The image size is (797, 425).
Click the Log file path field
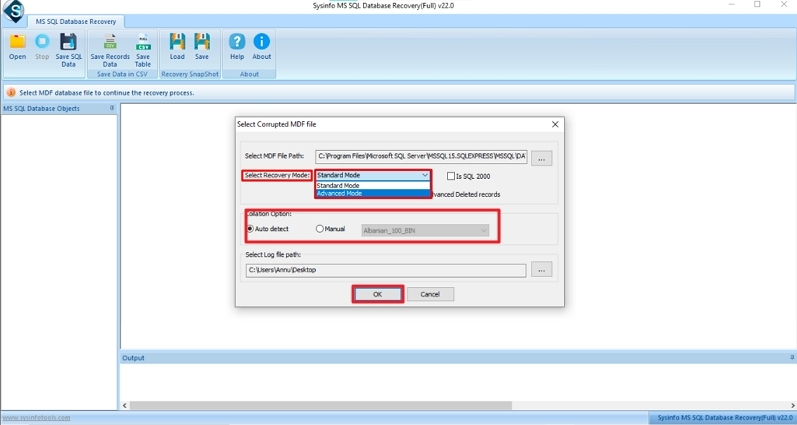click(386, 270)
